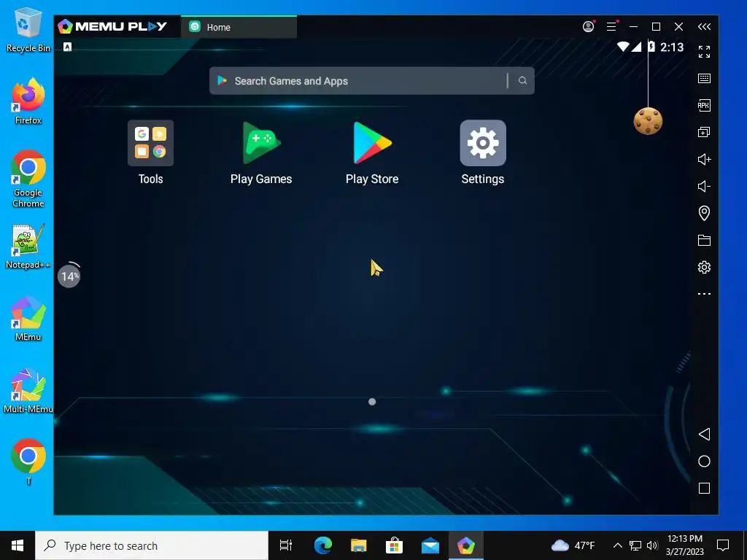Open the multi-instance window icon
The width and height of the screenshot is (747, 560).
point(704,133)
